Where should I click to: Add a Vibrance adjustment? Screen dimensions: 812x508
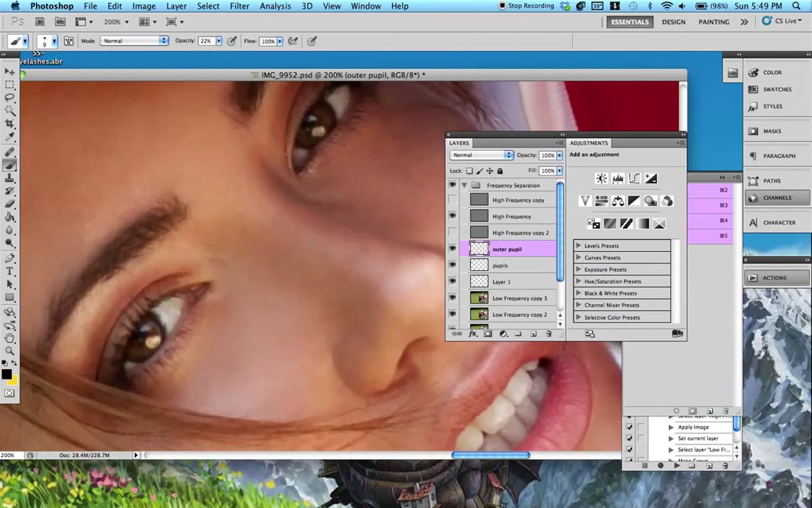point(585,201)
